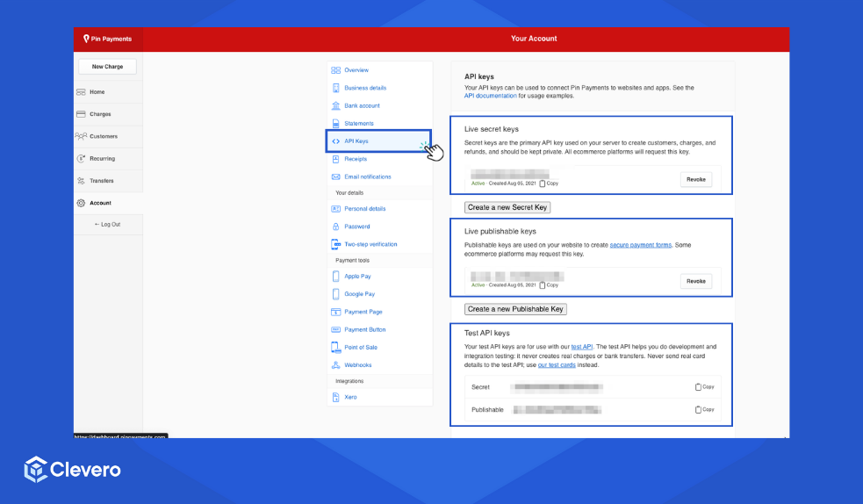Click the Xero integration icon

click(x=335, y=397)
